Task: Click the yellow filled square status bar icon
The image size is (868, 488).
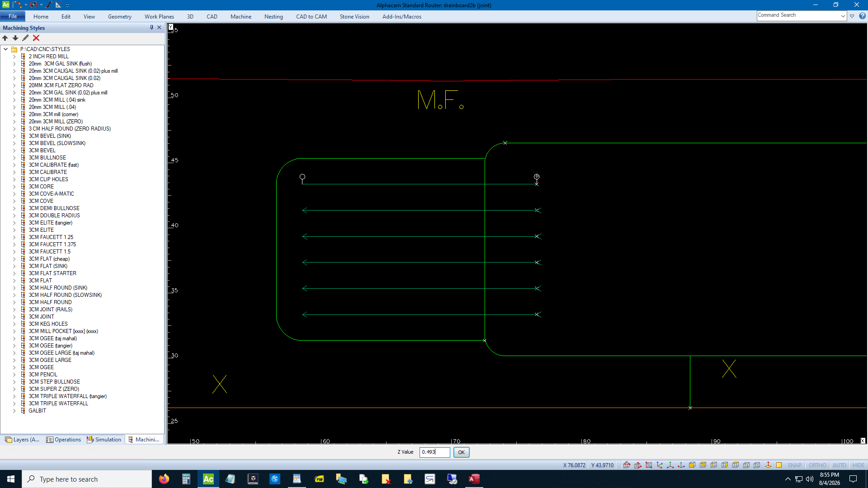Action: (x=779, y=465)
